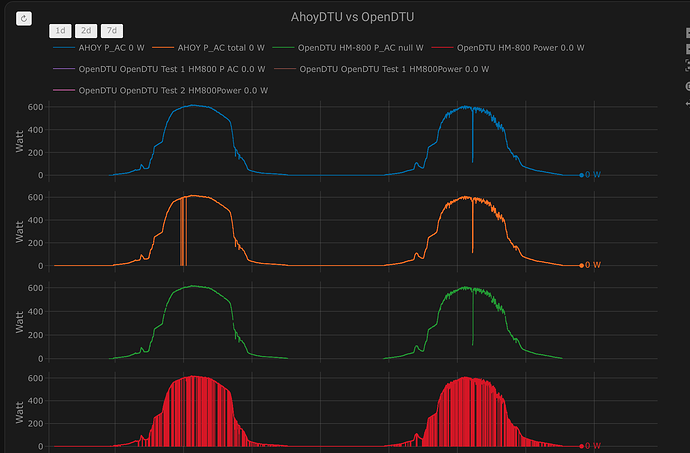
Task: Click the Watt axis label of orange chart
Action: (x=19, y=232)
